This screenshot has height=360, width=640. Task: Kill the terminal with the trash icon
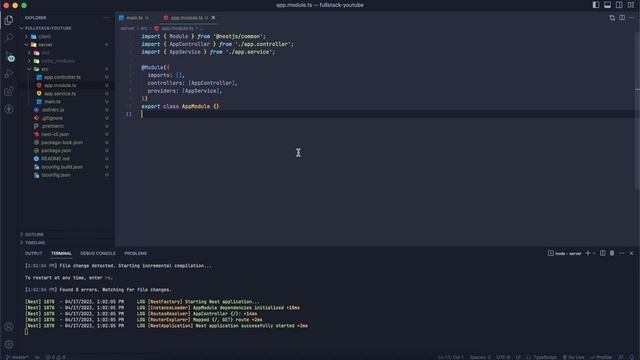point(612,253)
